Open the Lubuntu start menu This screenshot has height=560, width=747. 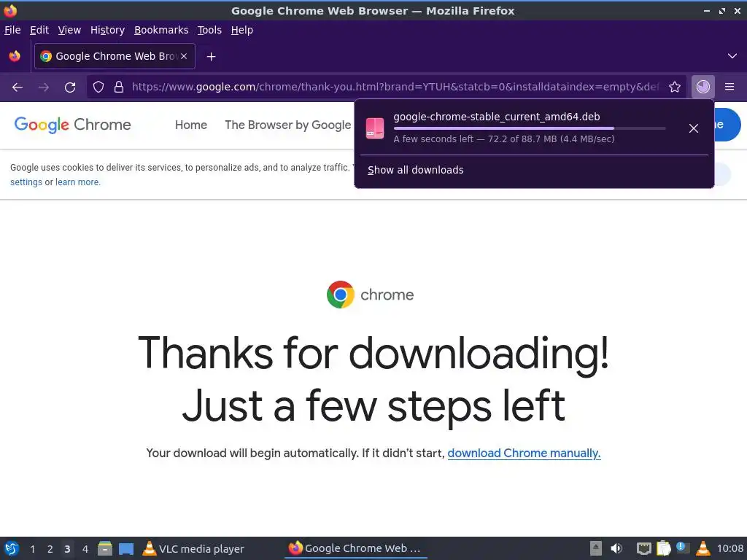pyautogui.click(x=12, y=548)
